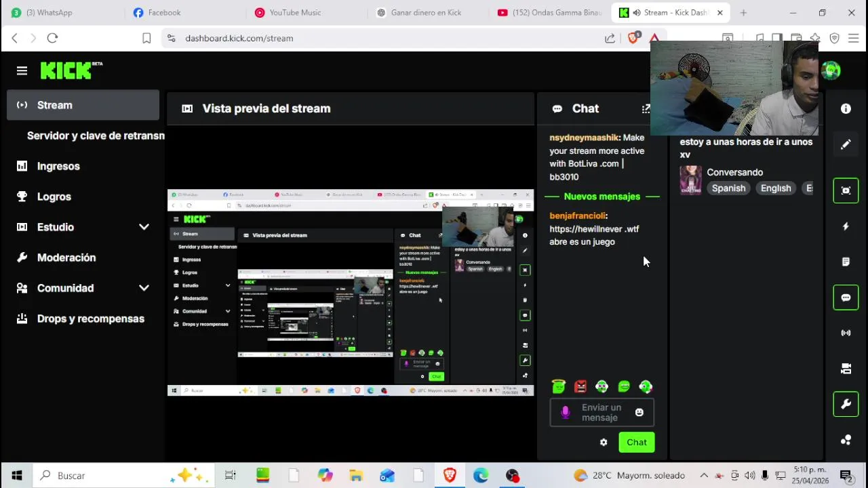Image resolution: width=868 pixels, height=488 pixels.
Task: Insert the green smiling emote
Action: pyautogui.click(x=624, y=386)
